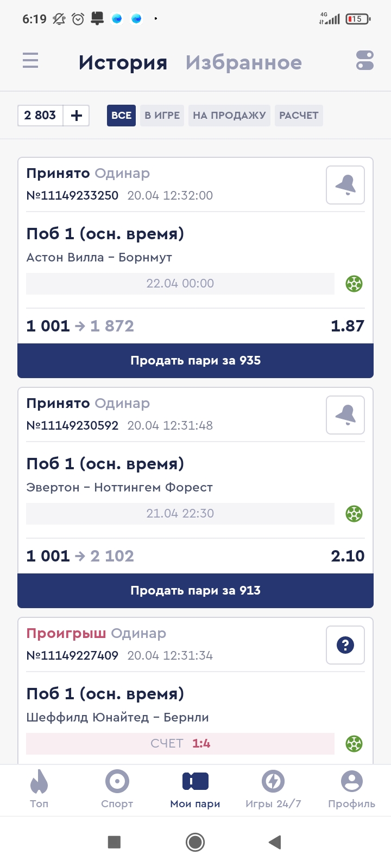
Task: Open question mark help on lost bet
Action: (x=345, y=645)
